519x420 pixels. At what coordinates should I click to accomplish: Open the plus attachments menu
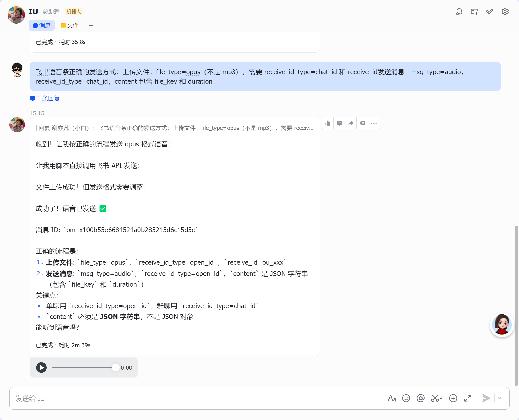(453, 398)
